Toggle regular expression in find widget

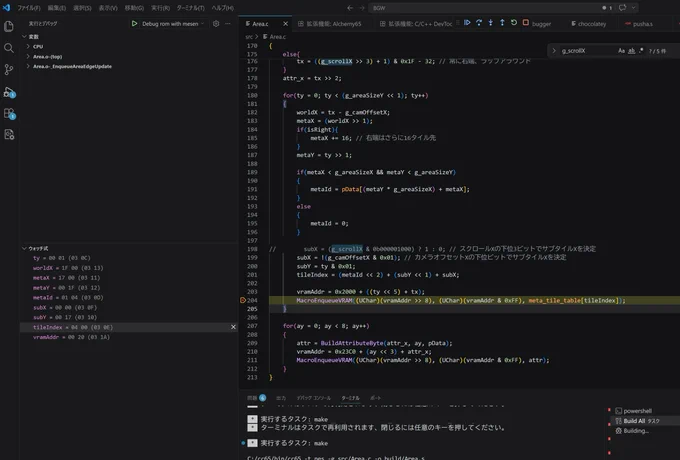point(641,51)
